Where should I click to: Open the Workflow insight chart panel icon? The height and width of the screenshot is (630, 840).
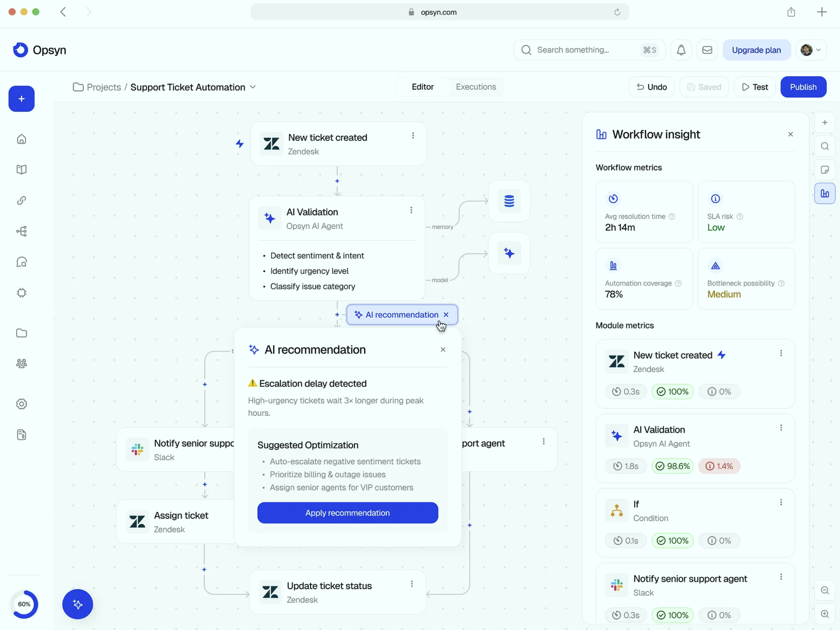(825, 193)
